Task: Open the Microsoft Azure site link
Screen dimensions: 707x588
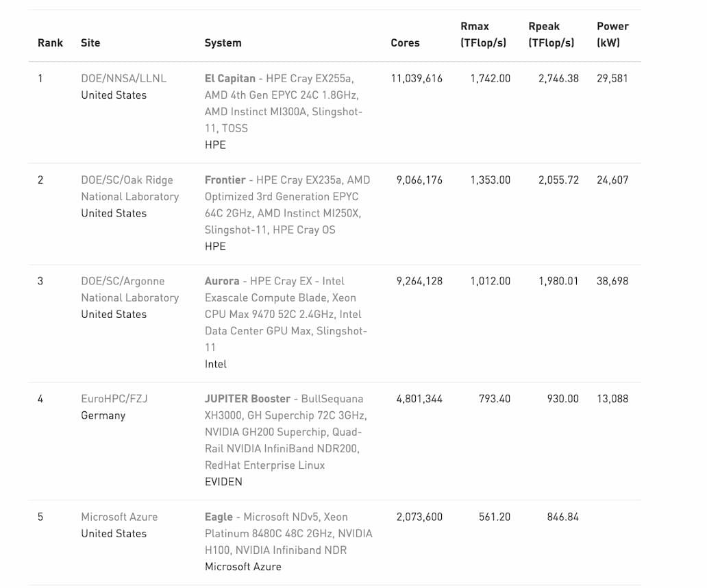Action: coord(119,517)
